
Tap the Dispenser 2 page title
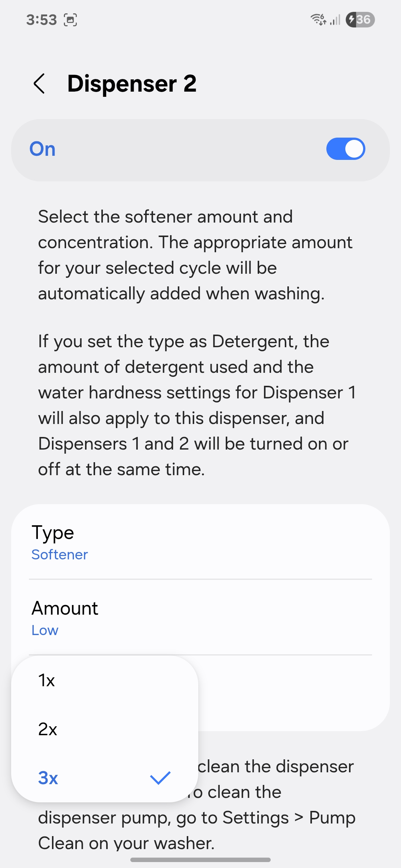[132, 83]
